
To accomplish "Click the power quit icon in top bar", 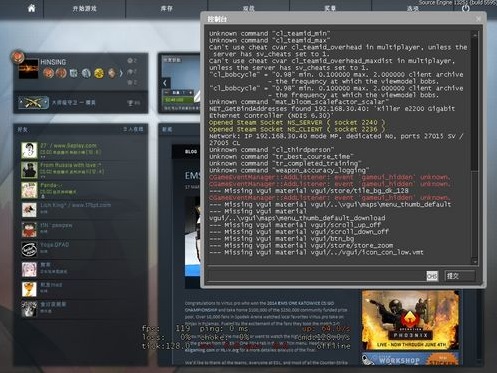I will (x=466, y=9).
